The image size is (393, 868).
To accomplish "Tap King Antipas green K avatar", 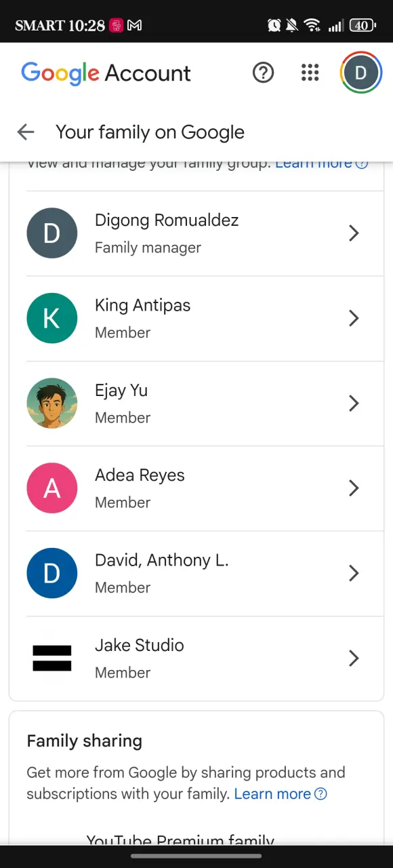I will (52, 318).
